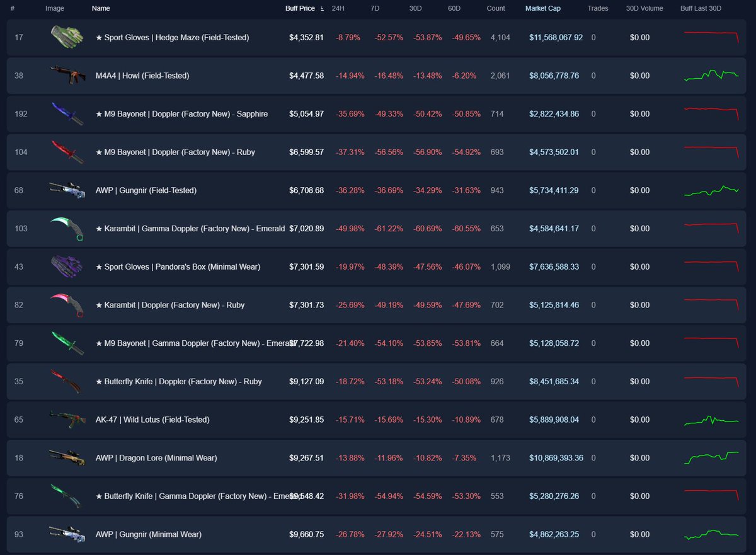Screen dimensions: 756x555
Task: Click 30D change -10.82%
Action: pyautogui.click(x=428, y=458)
